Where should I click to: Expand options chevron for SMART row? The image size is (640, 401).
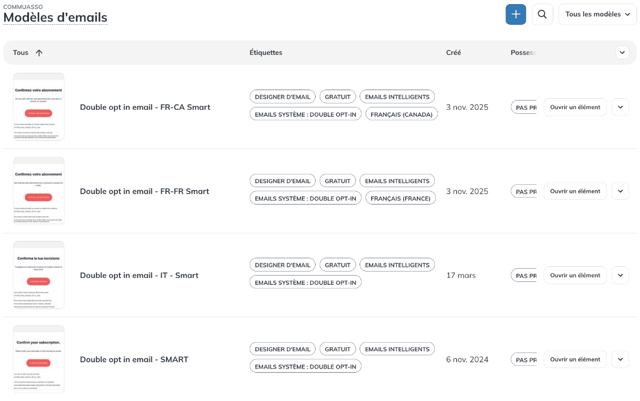620,359
